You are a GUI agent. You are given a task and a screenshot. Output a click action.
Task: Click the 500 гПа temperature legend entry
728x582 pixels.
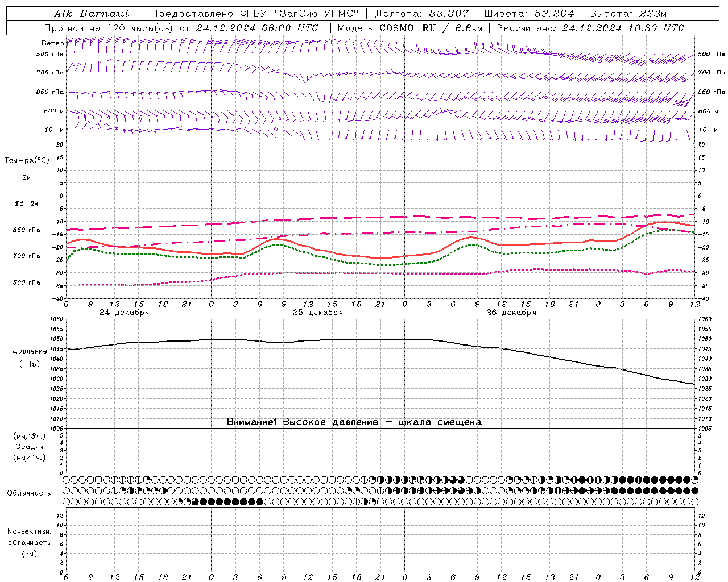point(26,282)
